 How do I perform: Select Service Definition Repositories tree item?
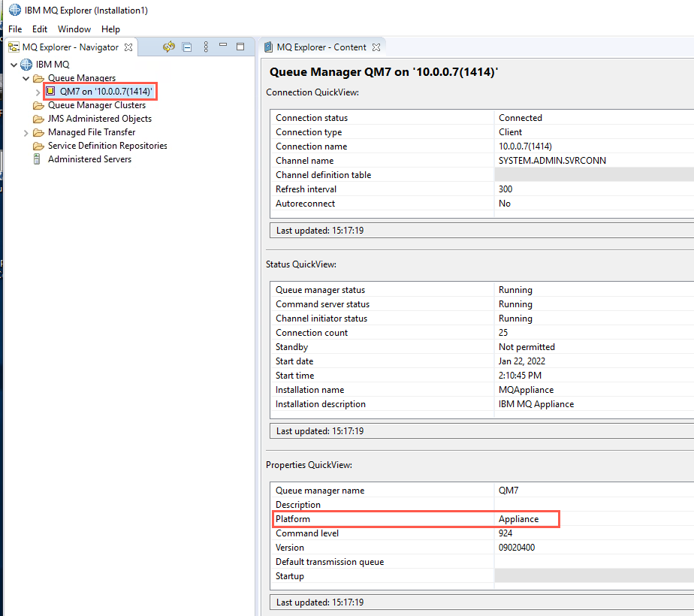pyautogui.click(x=107, y=146)
